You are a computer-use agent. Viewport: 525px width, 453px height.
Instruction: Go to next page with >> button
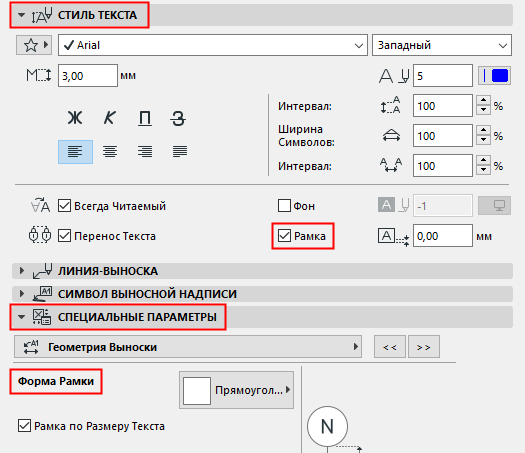424,347
